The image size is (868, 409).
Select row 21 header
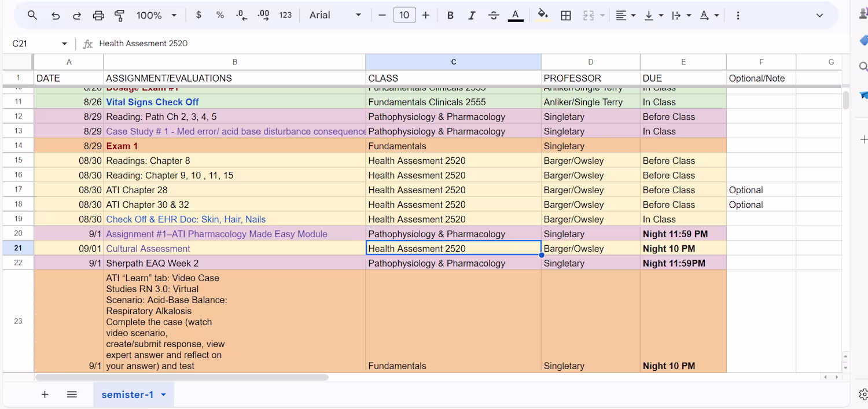tap(18, 248)
